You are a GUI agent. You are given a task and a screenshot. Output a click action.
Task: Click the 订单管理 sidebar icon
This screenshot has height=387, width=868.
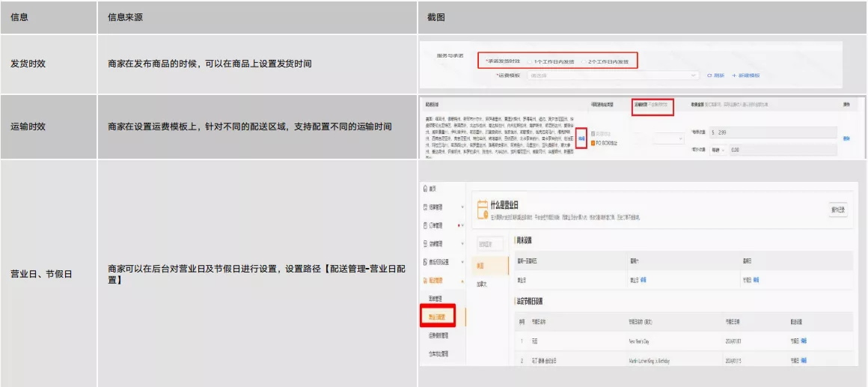[426, 225]
